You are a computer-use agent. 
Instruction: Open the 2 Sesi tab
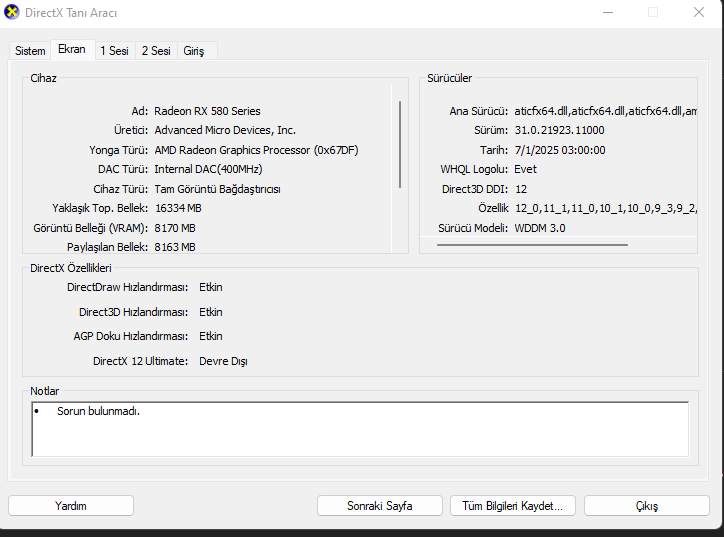point(156,51)
